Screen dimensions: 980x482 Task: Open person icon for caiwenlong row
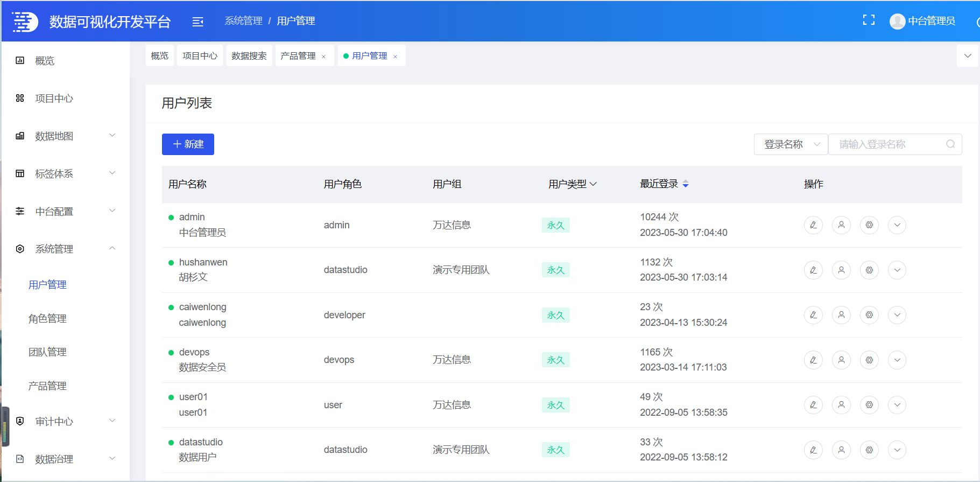point(841,315)
